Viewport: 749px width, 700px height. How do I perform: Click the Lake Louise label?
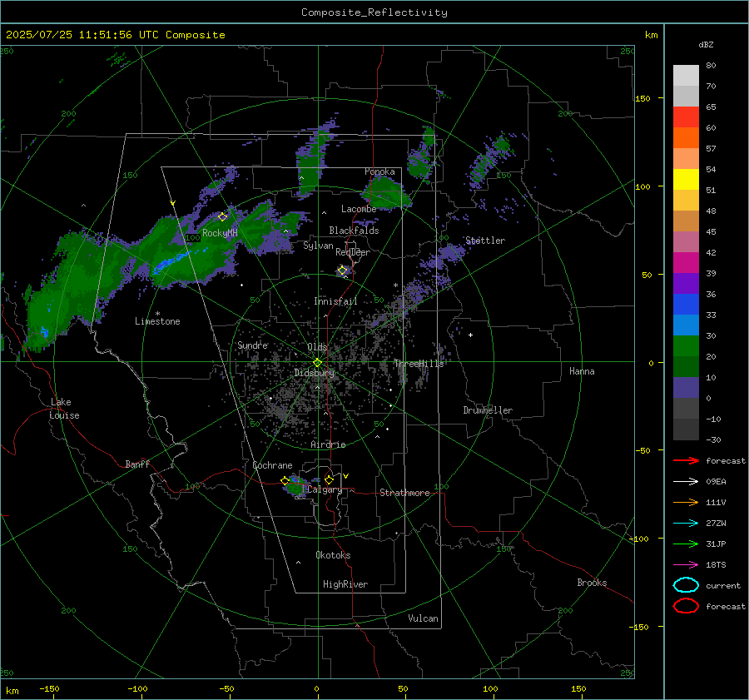click(64, 409)
